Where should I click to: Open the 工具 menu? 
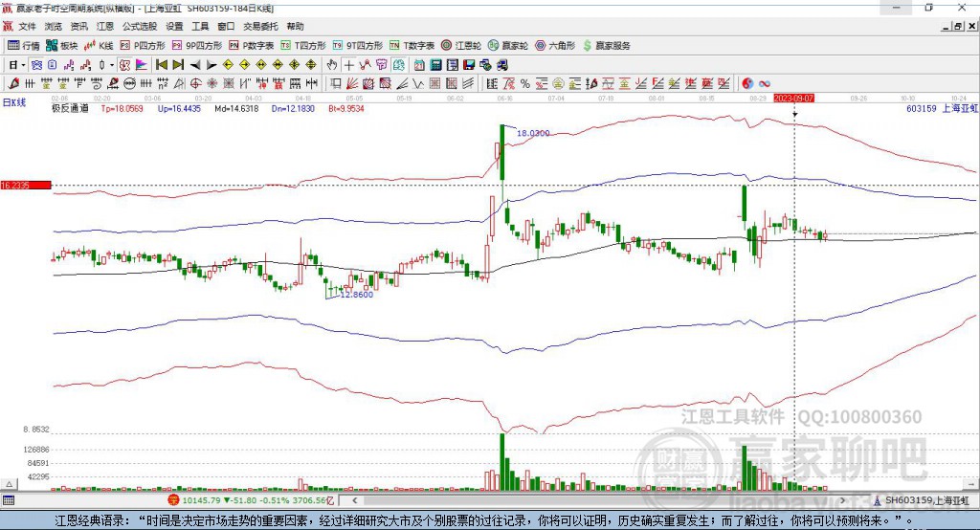(x=200, y=26)
